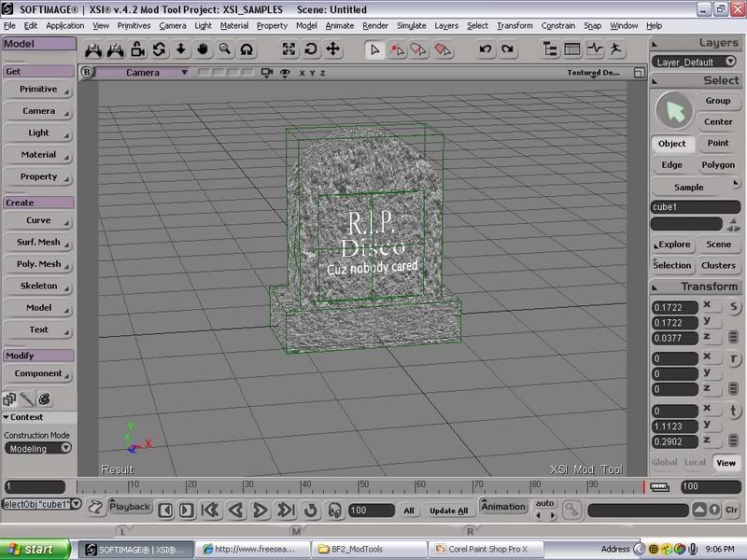Toggle Object selection mode
The height and width of the screenshot is (560, 747).
coord(671,144)
